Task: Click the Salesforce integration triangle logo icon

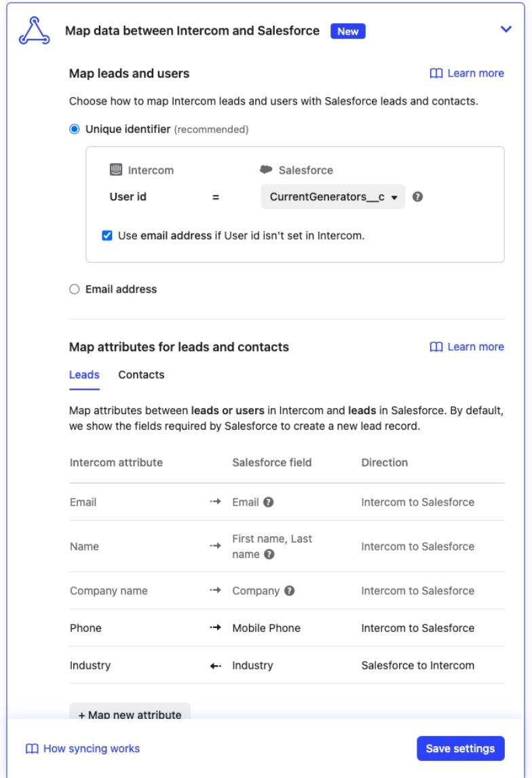Action: click(34, 31)
